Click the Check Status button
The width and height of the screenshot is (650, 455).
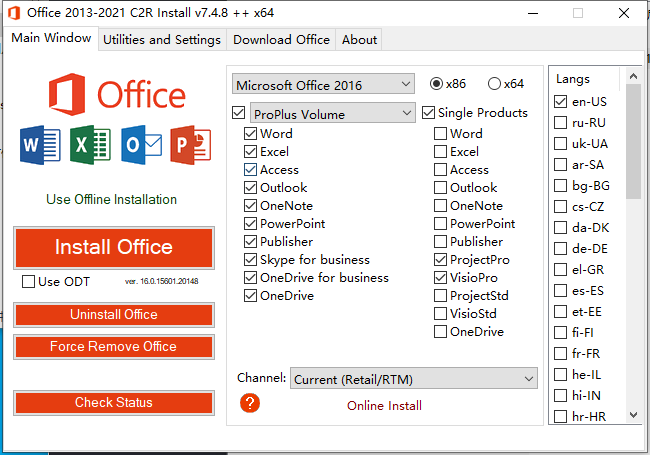[114, 403]
